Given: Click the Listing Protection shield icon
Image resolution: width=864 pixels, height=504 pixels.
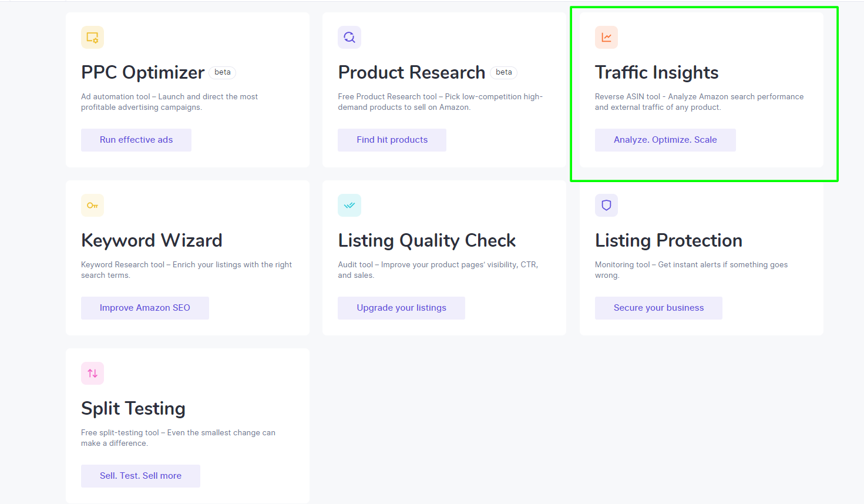Looking at the screenshot, I should tap(606, 206).
